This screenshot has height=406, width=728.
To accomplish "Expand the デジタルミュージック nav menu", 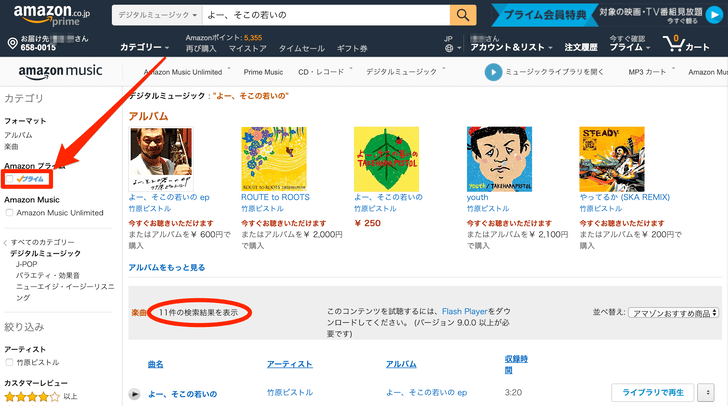I will 405,72.
